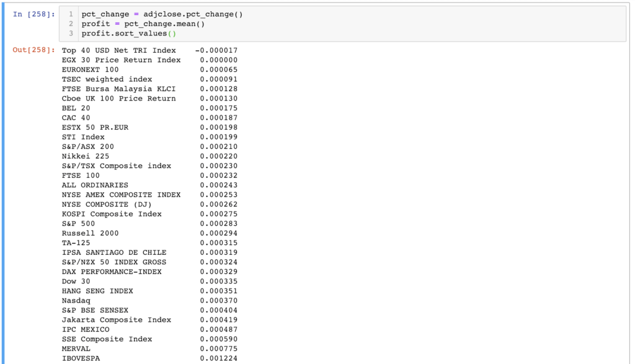Click the IPSA SANTIAGO DE CHILE row
Screen dimensions: 635x364
(149, 252)
